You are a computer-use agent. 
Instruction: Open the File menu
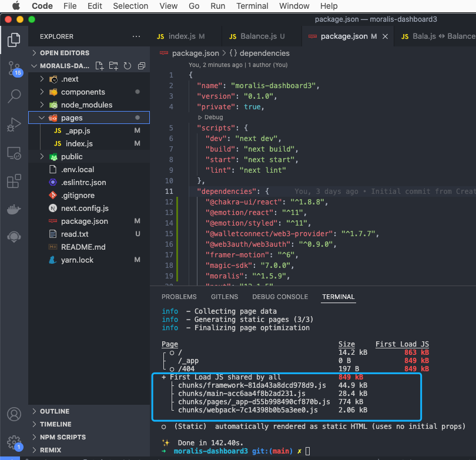(x=70, y=6)
